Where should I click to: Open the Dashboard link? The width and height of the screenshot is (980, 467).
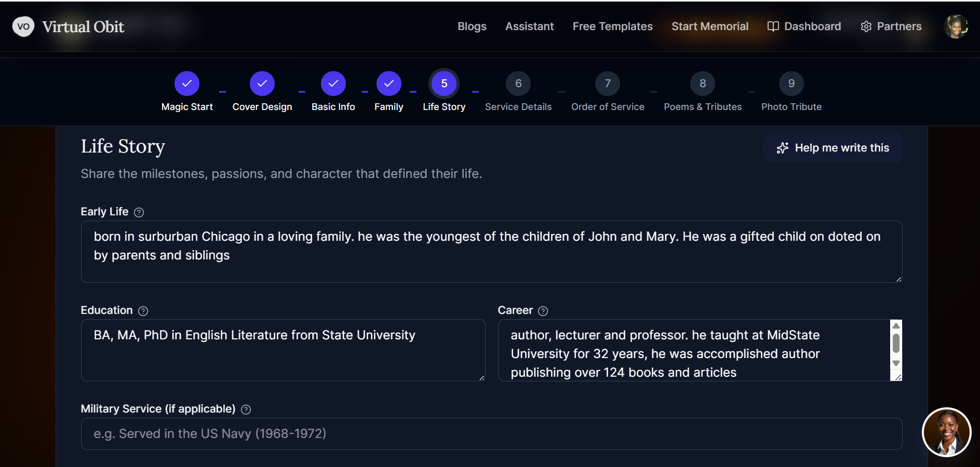coord(804,26)
